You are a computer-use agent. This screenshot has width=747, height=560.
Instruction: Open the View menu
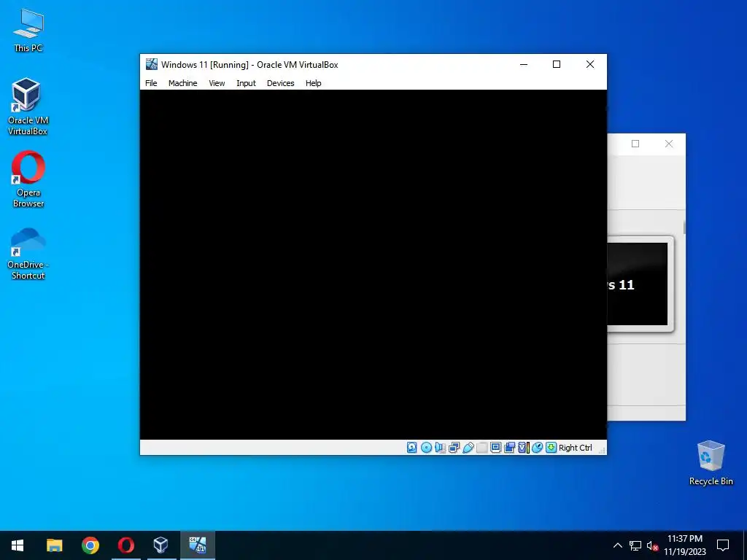[217, 83]
